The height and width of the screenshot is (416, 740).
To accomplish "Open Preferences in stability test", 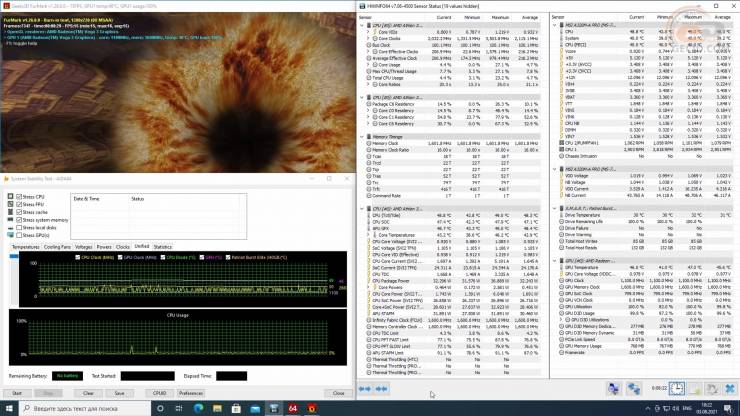I will click(x=191, y=393).
